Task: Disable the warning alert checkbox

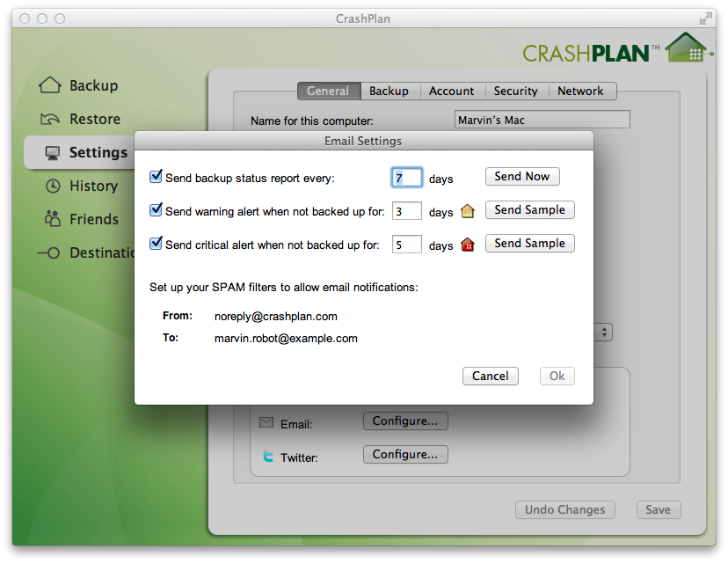Action: click(x=156, y=209)
